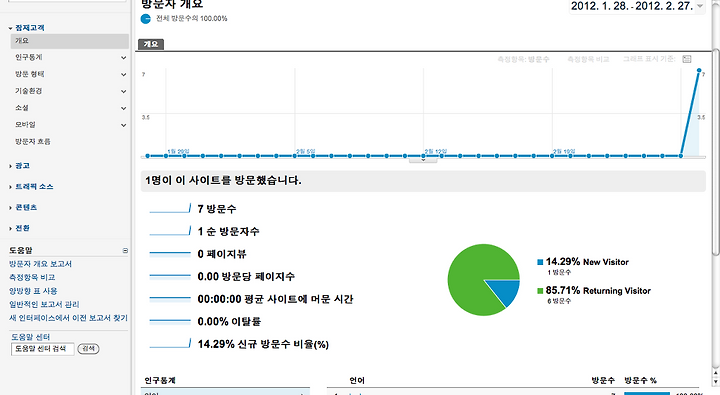Click the peak data point at value 7
Image resolution: width=720 pixels, height=395 pixels.
coord(699,70)
